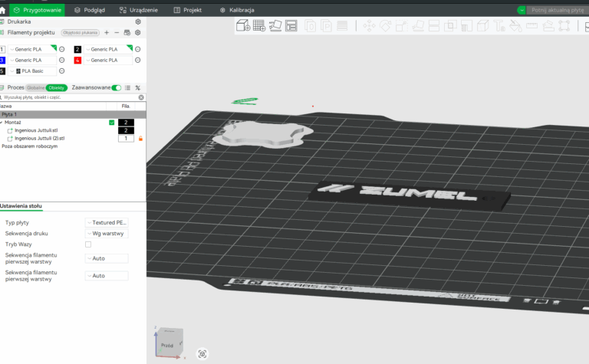Select the Color painting bucket icon
The height and width of the screenshot is (364, 589).
point(515,26)
